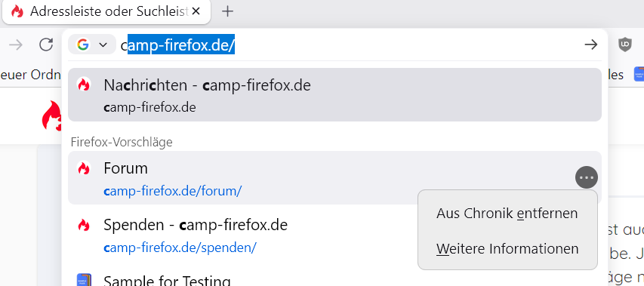Viewport: 644px width, 286px height.
Task: Open the Nachrichten - camp-firefox.de suggestion
Action: click(334, 95)
